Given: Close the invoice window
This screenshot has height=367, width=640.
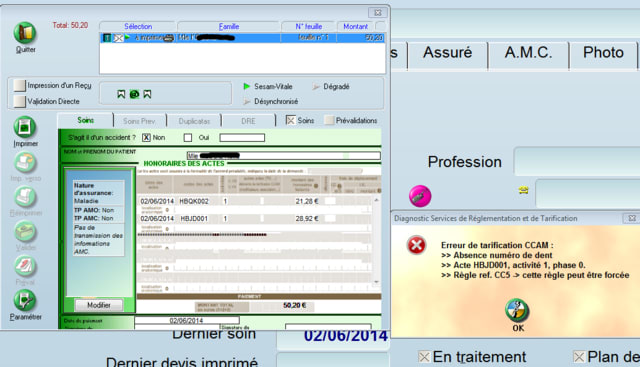Looking at the screenshot, I should (378, 13).
